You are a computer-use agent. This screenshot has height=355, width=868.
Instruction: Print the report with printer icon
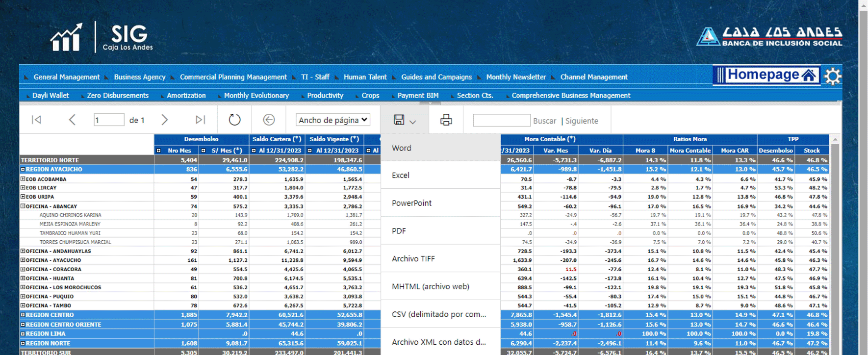pos(446,120)
